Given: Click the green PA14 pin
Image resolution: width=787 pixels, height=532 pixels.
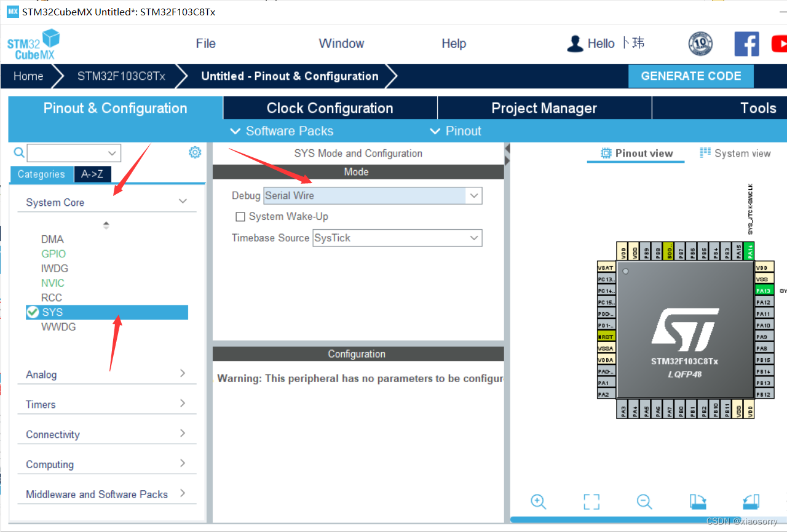Looking at the screenshot, I should click(748, 251).
